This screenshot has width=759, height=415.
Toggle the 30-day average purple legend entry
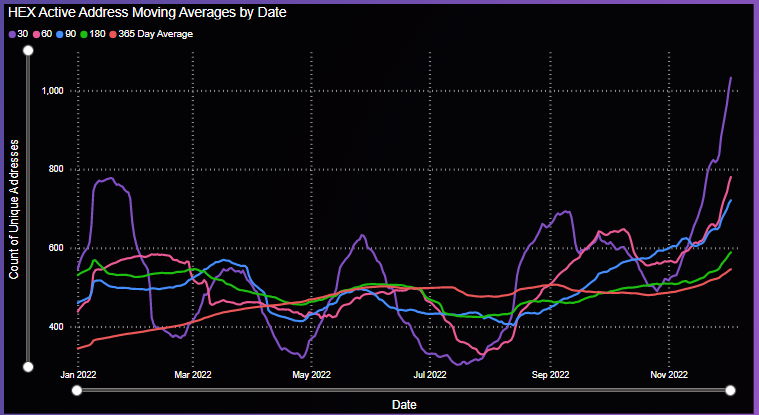(18, 34)
